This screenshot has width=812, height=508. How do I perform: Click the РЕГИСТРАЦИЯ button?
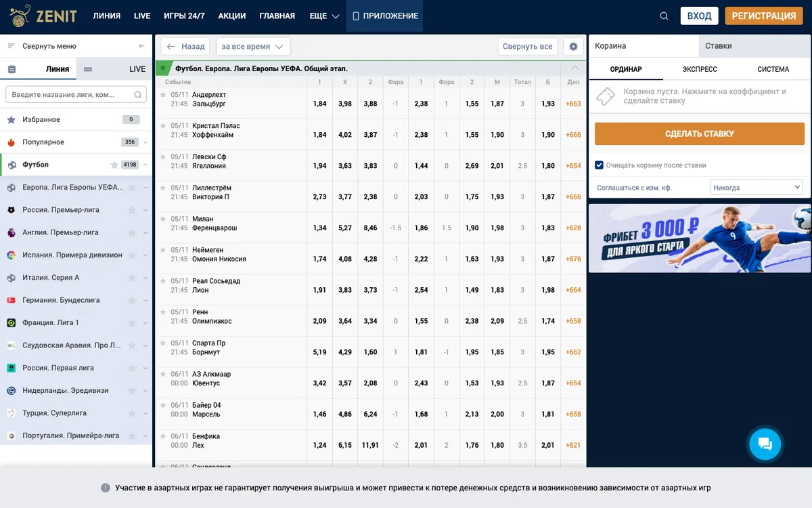[x=764, y=16]
